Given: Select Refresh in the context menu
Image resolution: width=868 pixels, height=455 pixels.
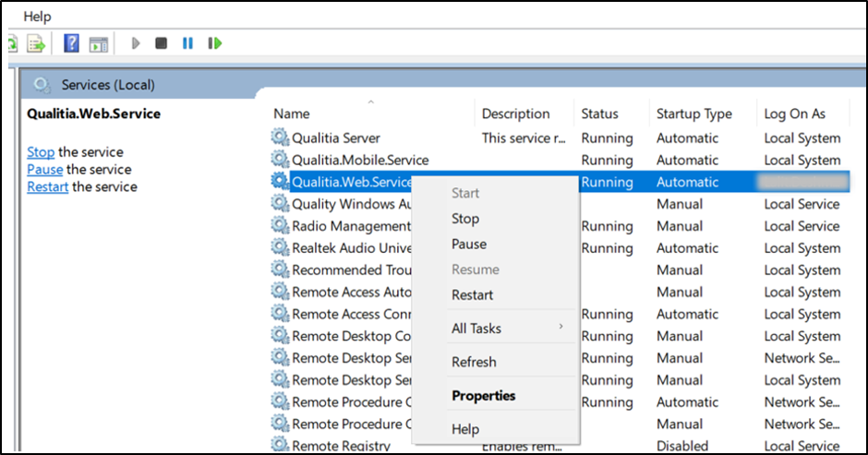Looking at the screenshot, I should (x=474, y=362).
